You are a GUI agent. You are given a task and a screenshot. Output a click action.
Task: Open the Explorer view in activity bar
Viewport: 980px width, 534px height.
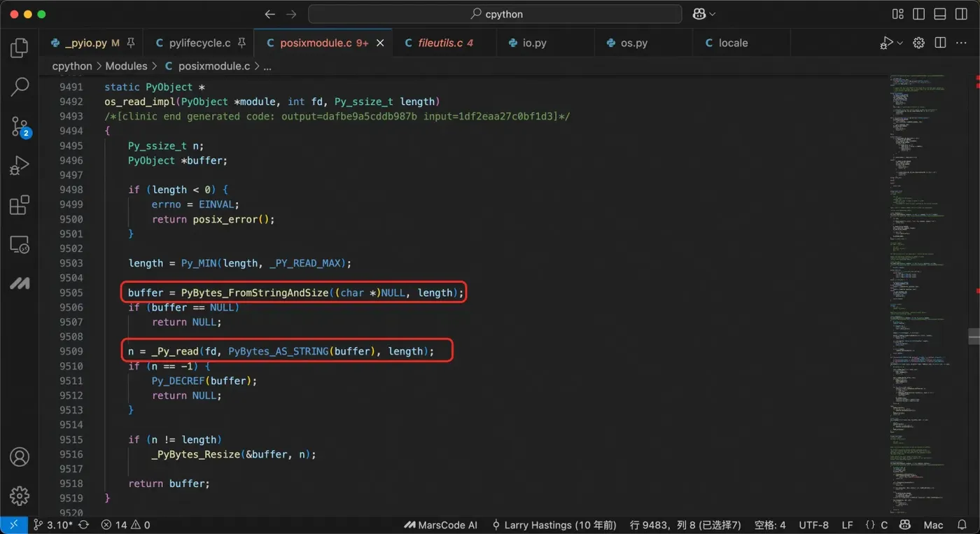pos(20,48)
